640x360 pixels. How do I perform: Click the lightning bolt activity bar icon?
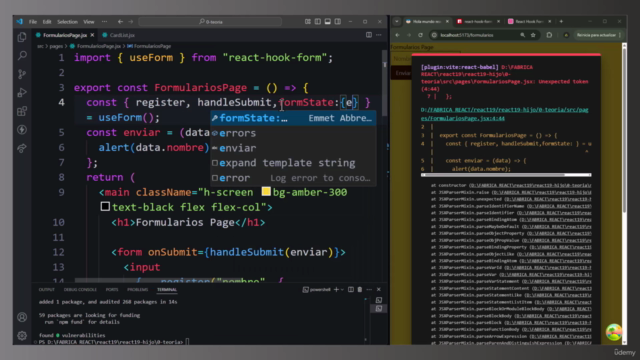point(22,130)
